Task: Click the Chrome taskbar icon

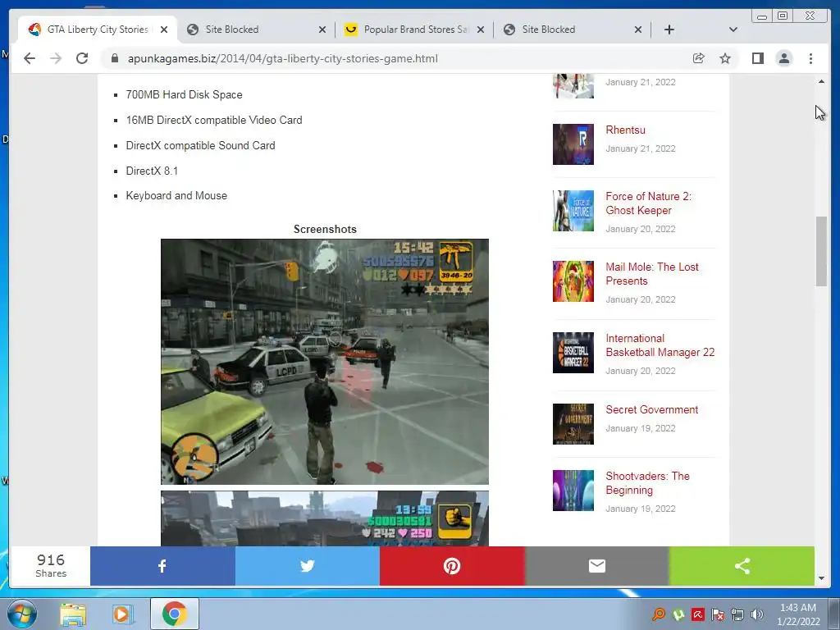Action: coord(175,614)
